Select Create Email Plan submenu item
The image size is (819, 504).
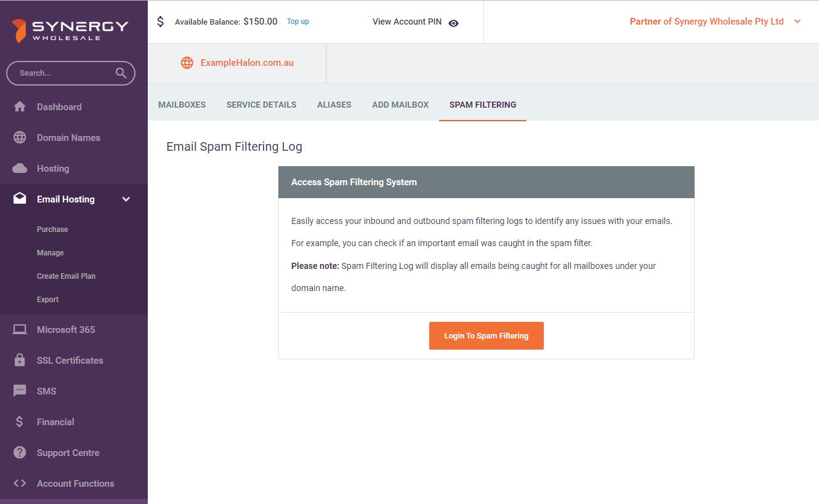tap(66, 276)
